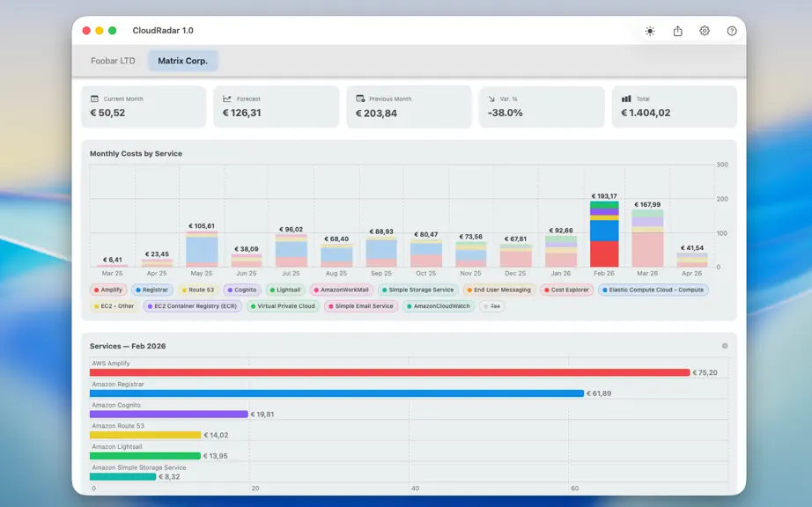Open the Previous Month cost card
Screen dimensions: 812x507
click(x=409, y=107)
